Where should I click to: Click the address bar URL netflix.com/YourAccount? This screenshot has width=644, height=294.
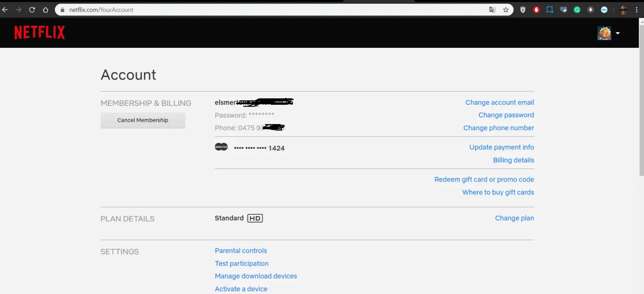(101, 10)
